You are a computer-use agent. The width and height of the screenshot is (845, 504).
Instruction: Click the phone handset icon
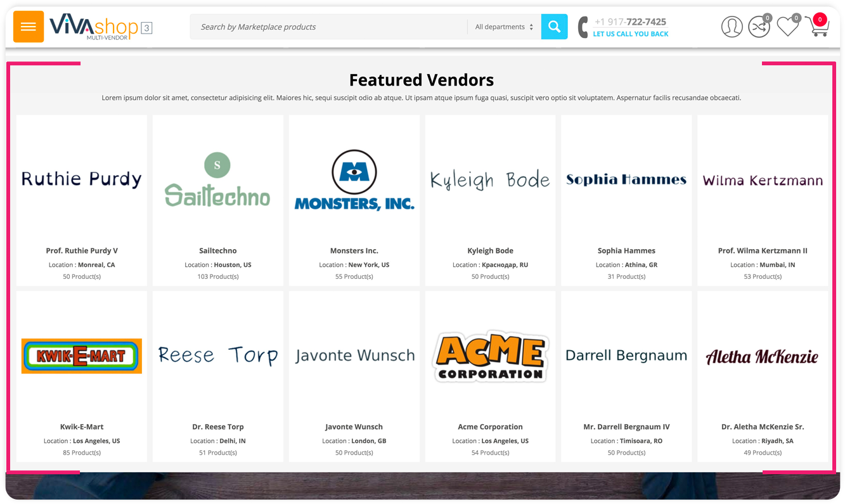click(583, 27)
